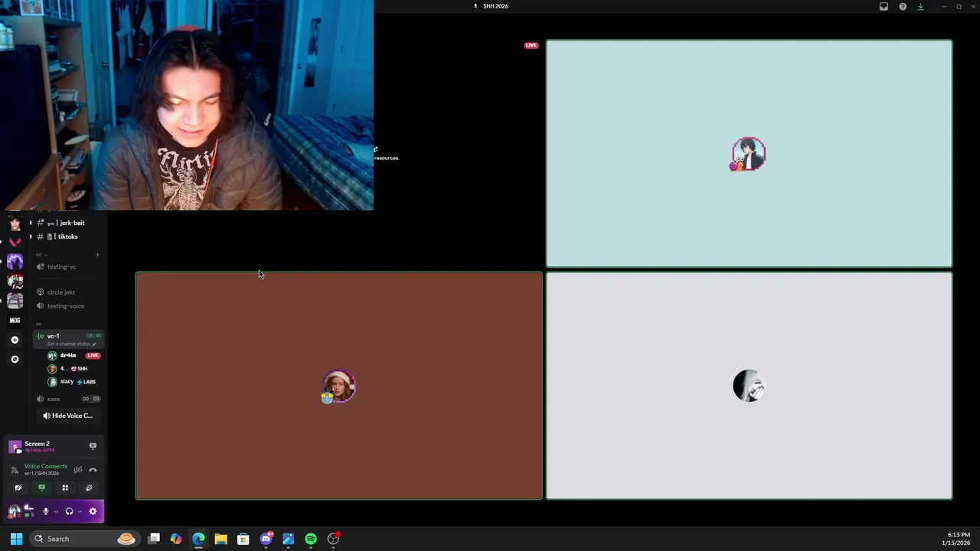Open Windows Start menu
The height and width of the screenshot is (551, 980).
[x=16, y=539]
